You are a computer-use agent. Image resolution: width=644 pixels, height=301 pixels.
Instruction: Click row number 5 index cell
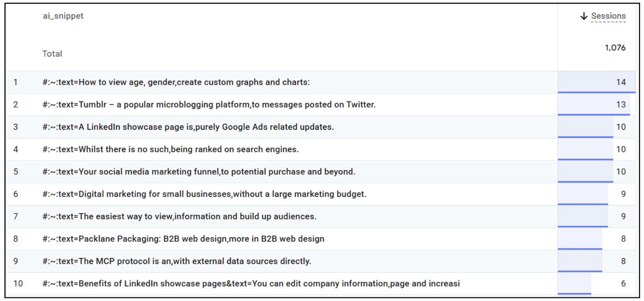[16, 172]
